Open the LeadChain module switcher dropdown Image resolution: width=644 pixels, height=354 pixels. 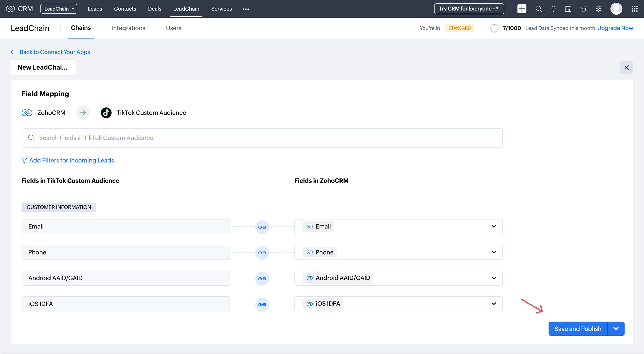[x=59, y=9]
